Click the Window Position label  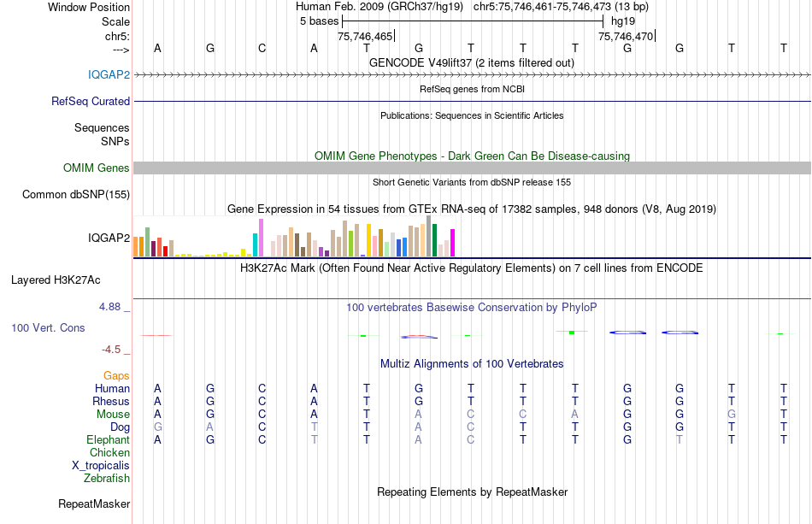[x=89, y=7]
